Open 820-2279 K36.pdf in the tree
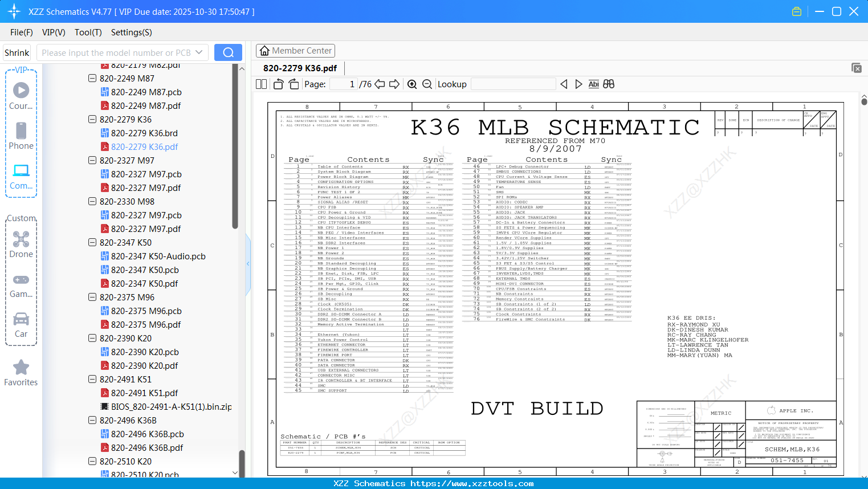This screenshot has height=489, width=868. coord(144,146)
